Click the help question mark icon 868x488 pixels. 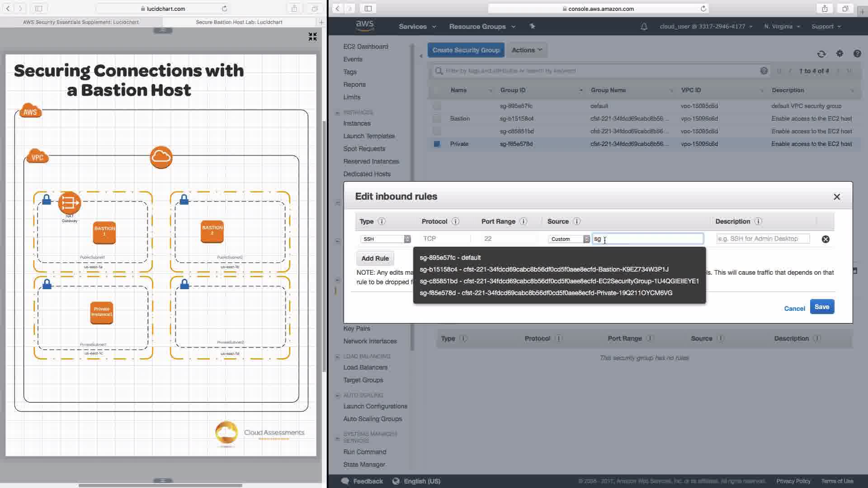pyautogui.click(x=857, y=54)
